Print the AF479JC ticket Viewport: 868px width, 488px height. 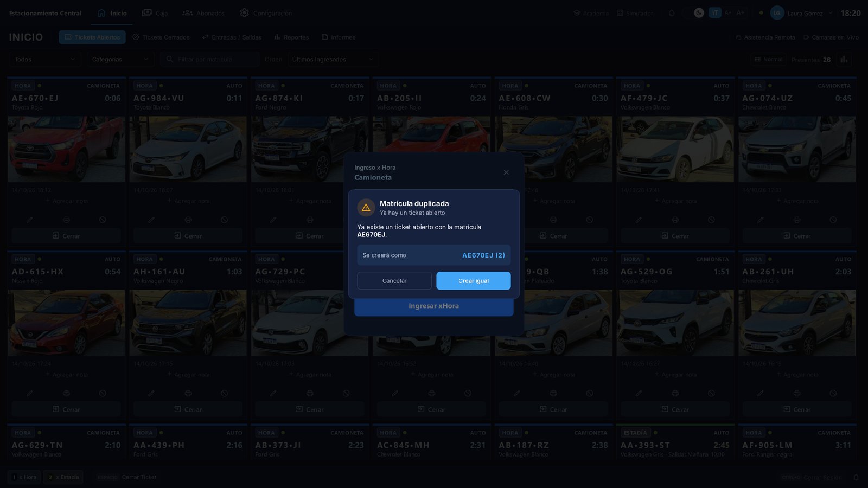675,220
